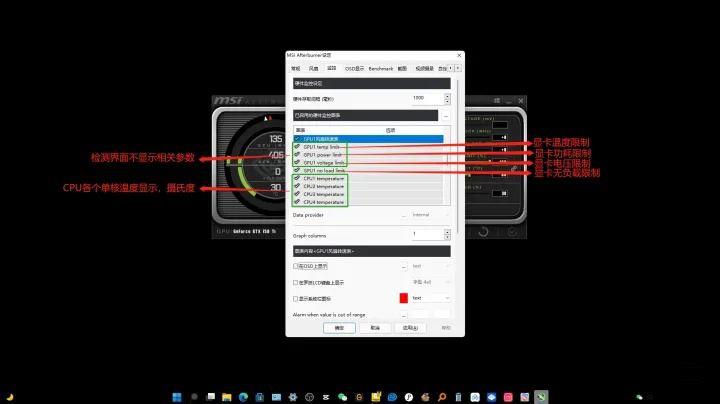
Task: Open Windows Settings gear on taskbar
Action: [292, 397]
